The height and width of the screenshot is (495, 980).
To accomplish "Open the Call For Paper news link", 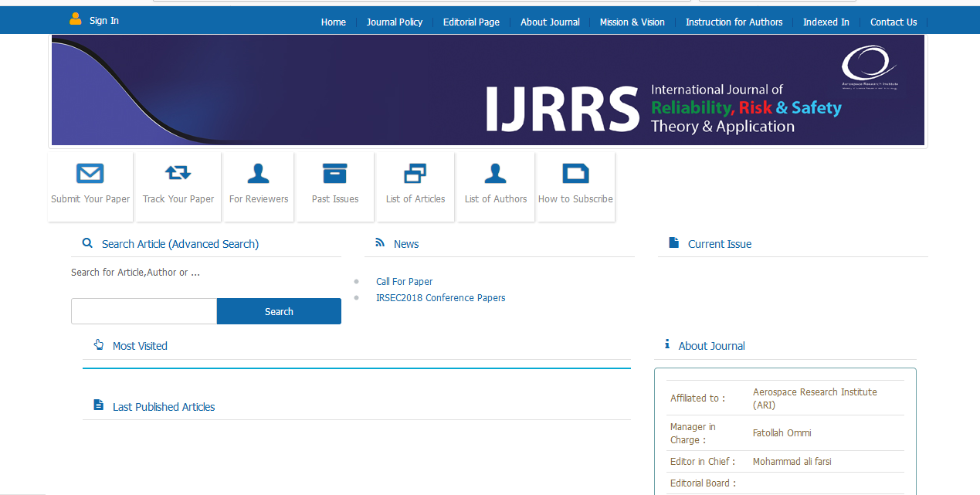I will [x=405, y=282].
